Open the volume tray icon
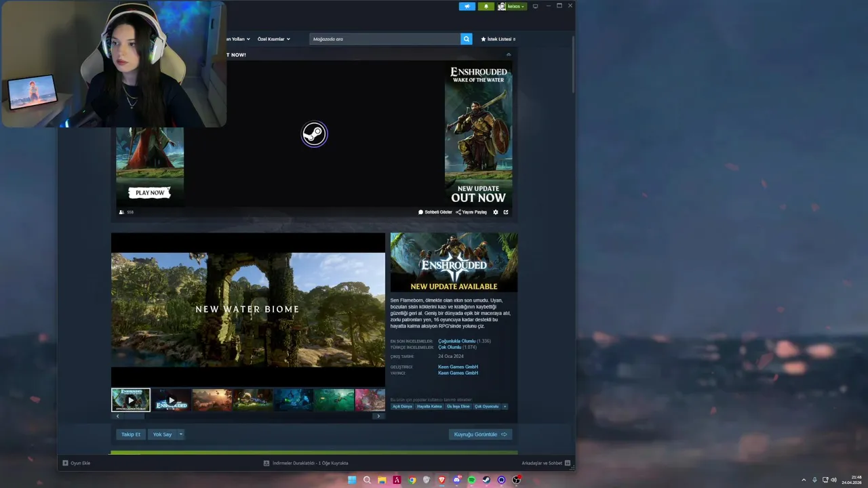868x488 pixels. 833,480
